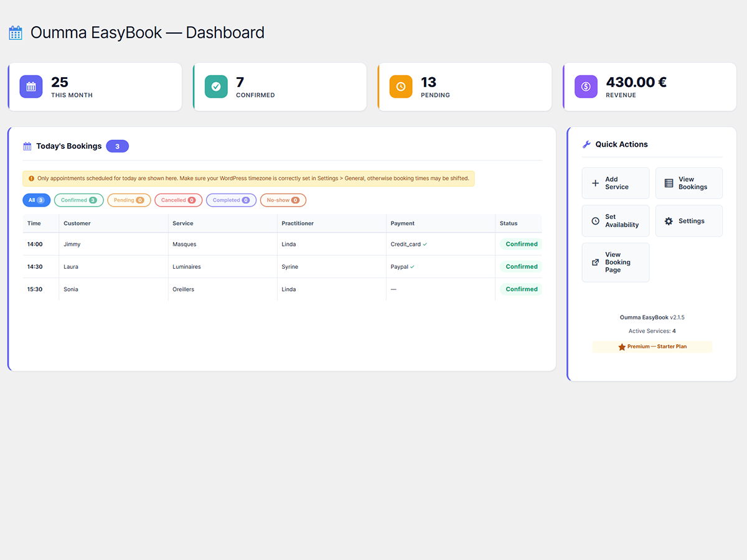The height and width of the screenshot is (560, 747).
Task: Click the star icon on Premium plan badge
Action: coord(621,347)
